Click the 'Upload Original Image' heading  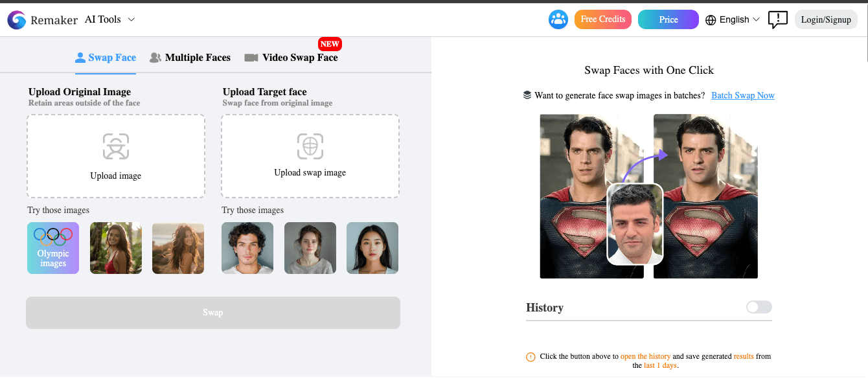(x=80, y=92)
